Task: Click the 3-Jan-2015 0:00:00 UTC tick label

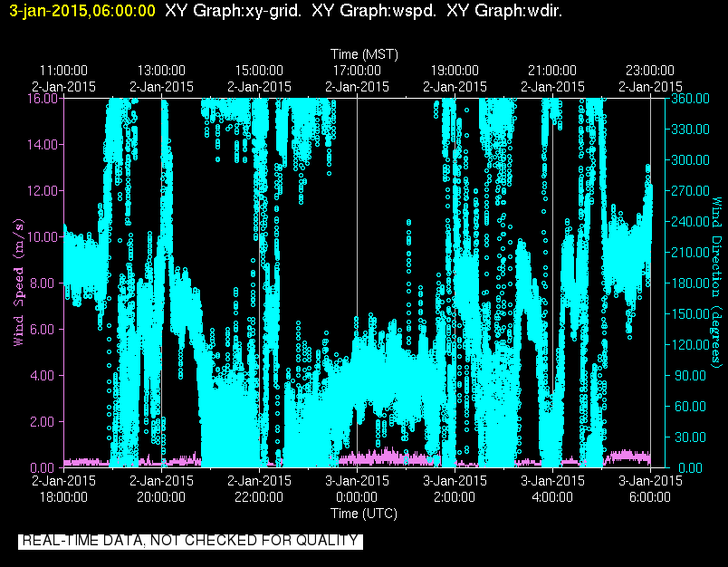Action: [357, 488]
